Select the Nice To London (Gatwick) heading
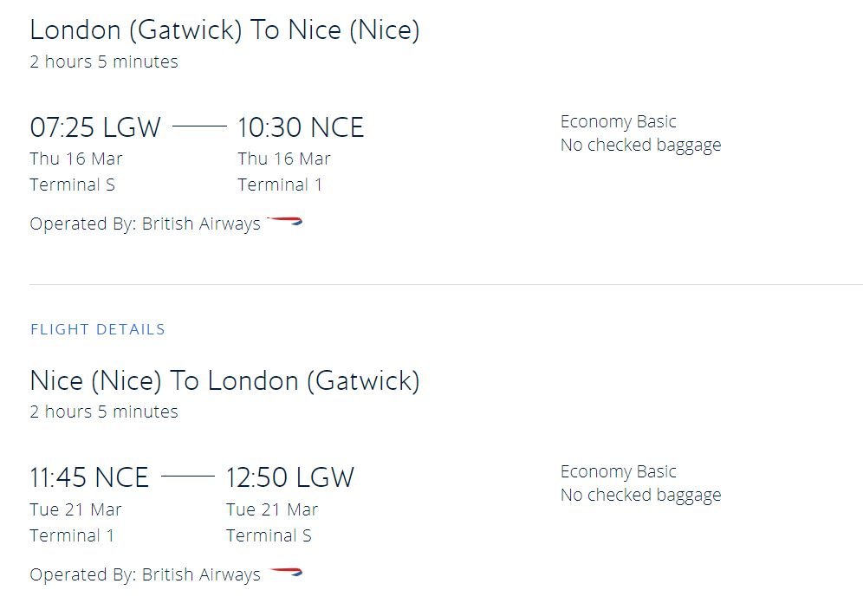This screenshot has width=863, height=616. pos(224,381)
